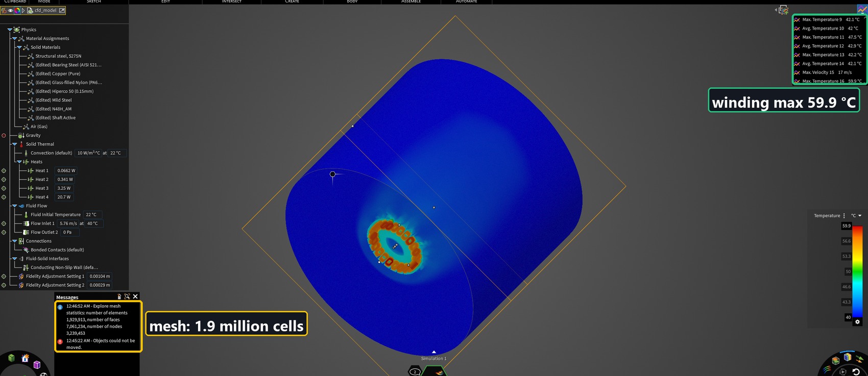
Task: Click the eye visibility icon beside cfd_model
Action: coord(10,10)
